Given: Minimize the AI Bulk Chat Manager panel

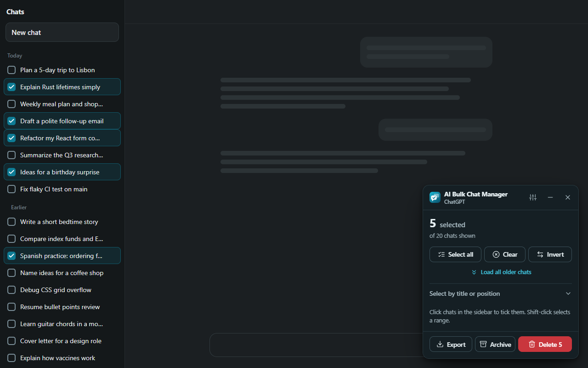Looking at the screenshot, I should click(550, 197).
